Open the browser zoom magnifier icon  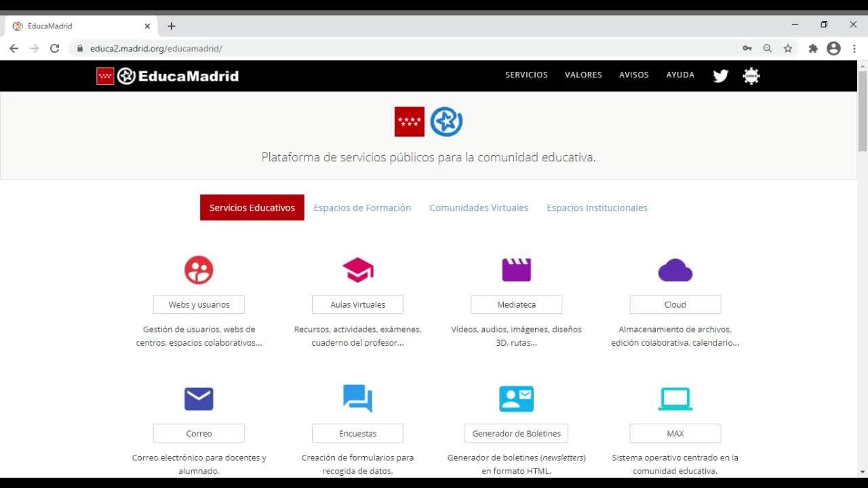coord(768,49)
